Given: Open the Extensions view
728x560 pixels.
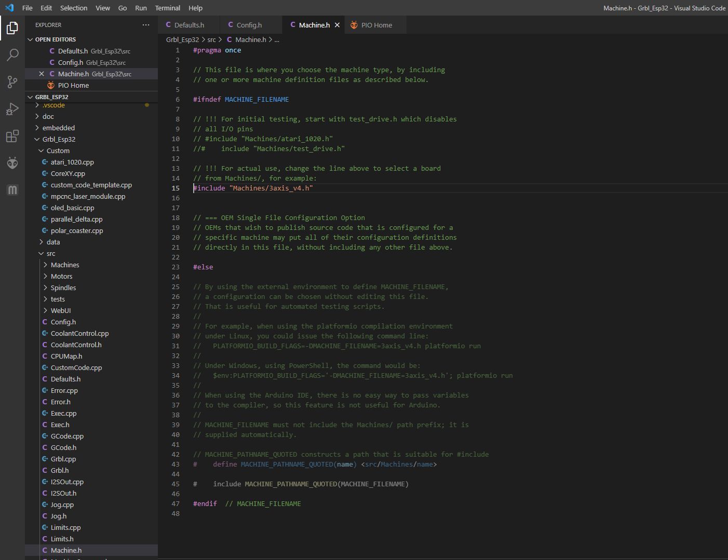Looking at the screenshot, I should pyautogui.click(x=12, y=136).
